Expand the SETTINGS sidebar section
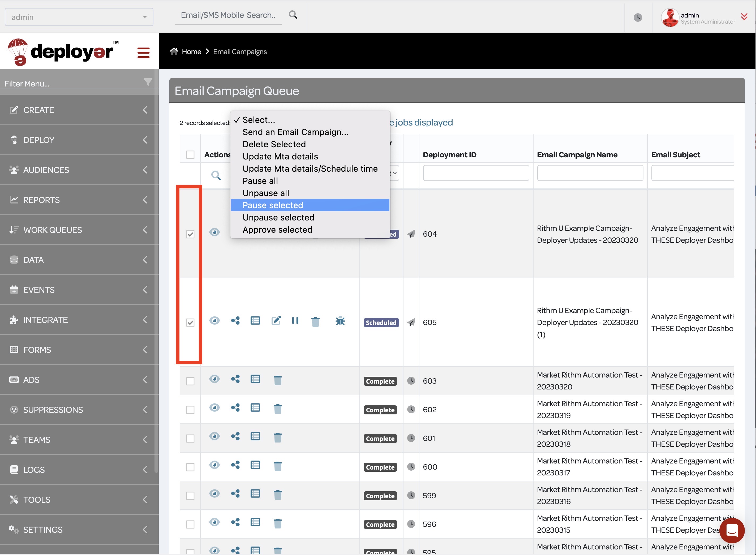This screenshot has width=756, height=555. [x=79, y=530]
